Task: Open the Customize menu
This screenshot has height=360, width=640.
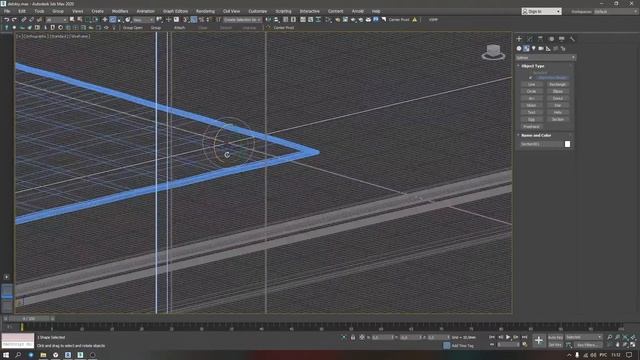Action: (257, 11)
